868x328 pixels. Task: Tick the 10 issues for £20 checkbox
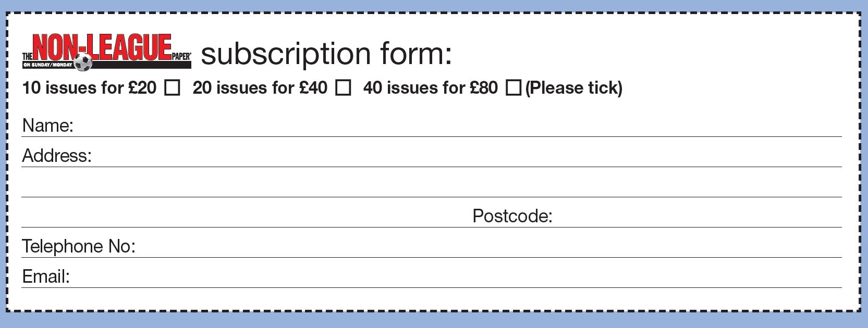point(172,88)
